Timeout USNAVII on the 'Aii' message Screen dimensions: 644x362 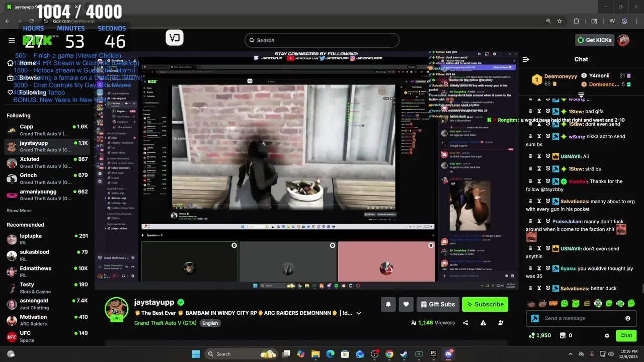[x=539, y=156]
